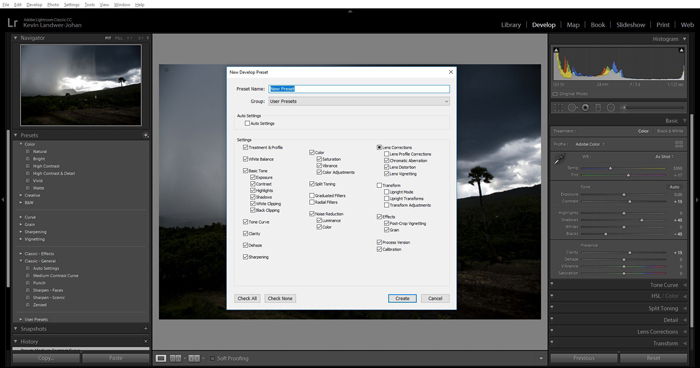Expand the Snapshots panel

pyautogui.click(x=16, y=329)
